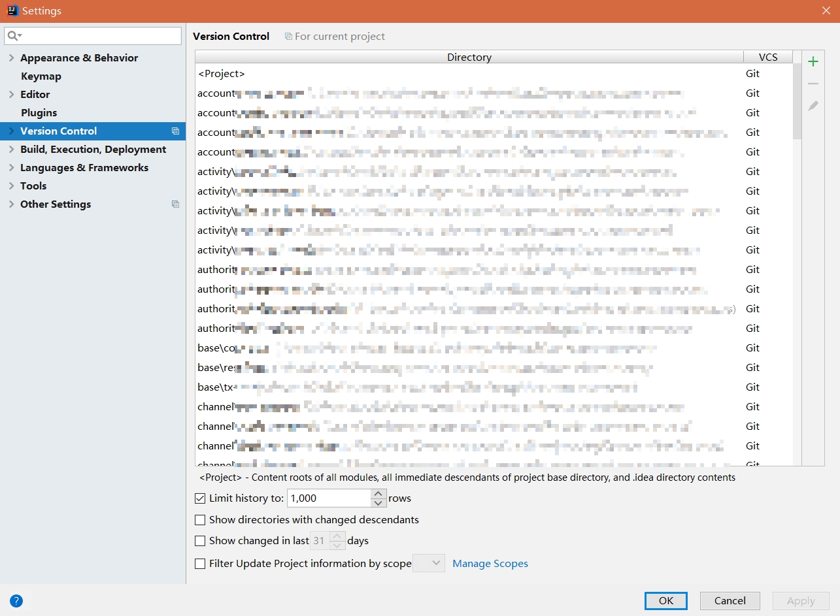840x616 pixels.
Task: Click the pencil edit mapping icon
Action: pos(813,106)
